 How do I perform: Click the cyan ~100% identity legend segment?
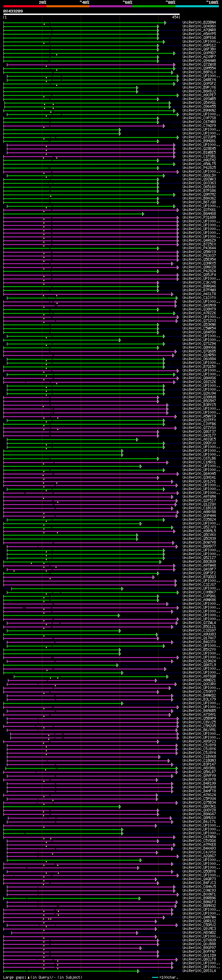tap(197, 6)
